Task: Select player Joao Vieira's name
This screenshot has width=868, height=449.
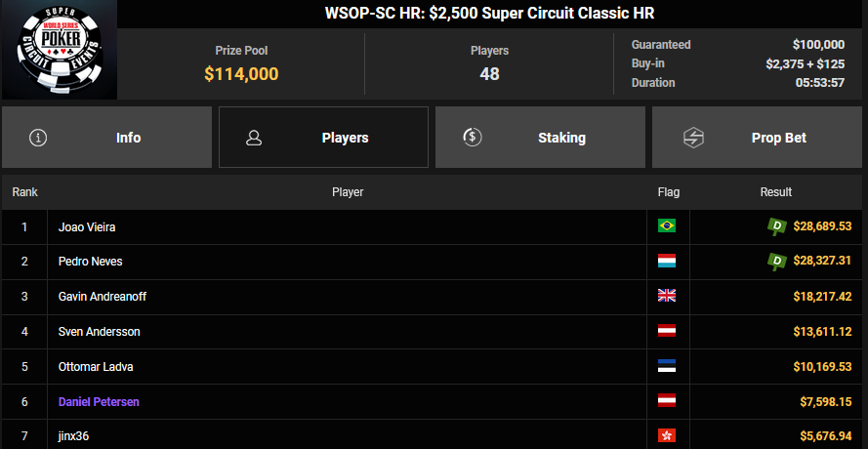Action: coord(87,226)
